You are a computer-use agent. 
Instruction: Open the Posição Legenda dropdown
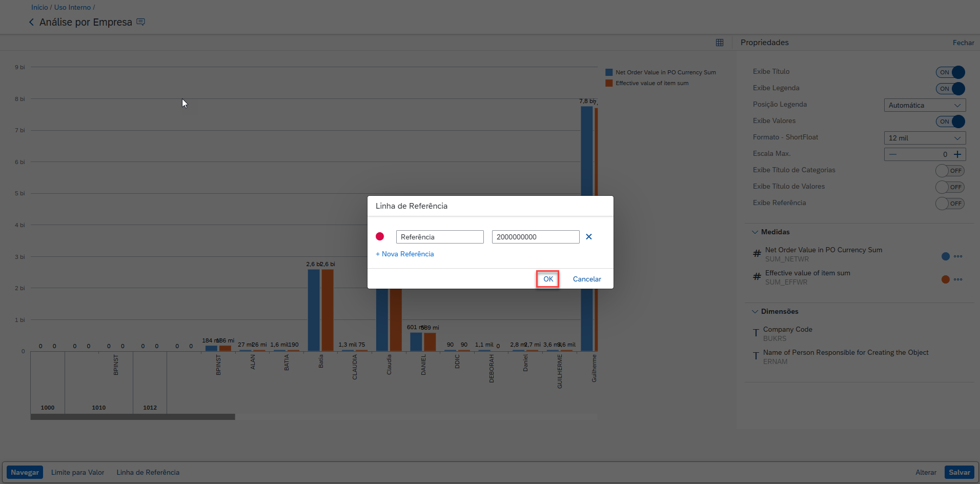[x=925, y=105]
